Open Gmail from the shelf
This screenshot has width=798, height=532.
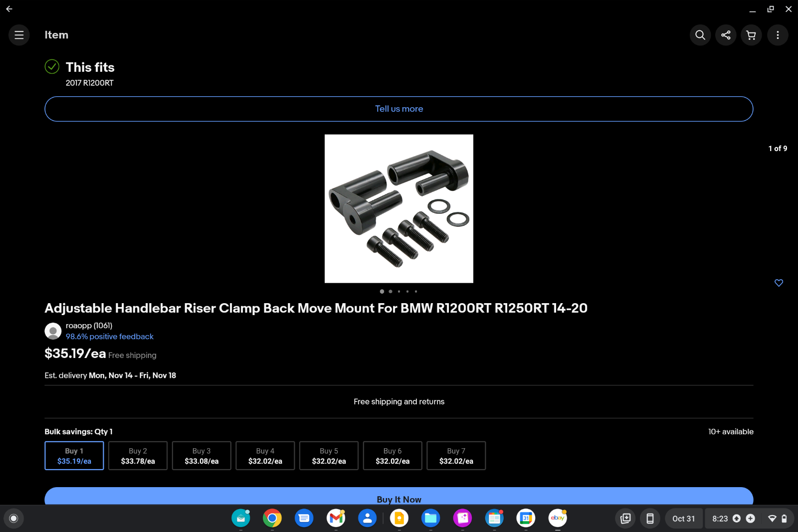point(336,519)
